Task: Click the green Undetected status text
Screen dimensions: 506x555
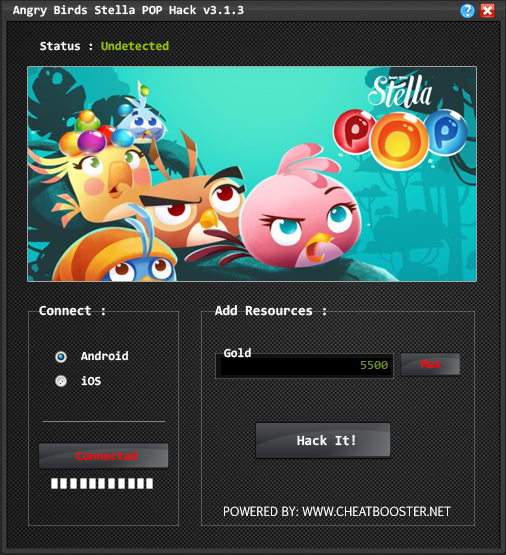Action: click(135, 46)
